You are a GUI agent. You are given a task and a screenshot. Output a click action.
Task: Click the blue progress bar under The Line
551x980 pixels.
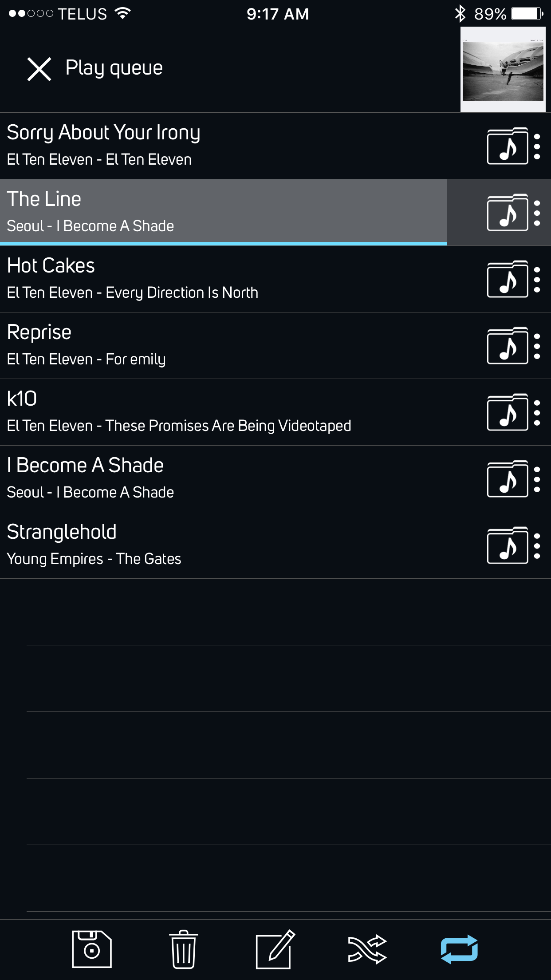tap(223, 244)
